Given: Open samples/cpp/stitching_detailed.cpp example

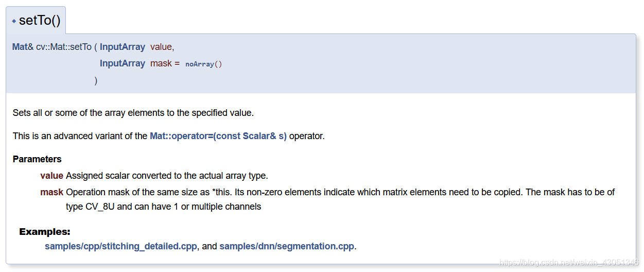Looking at the screenshot, I should point(121,246).
